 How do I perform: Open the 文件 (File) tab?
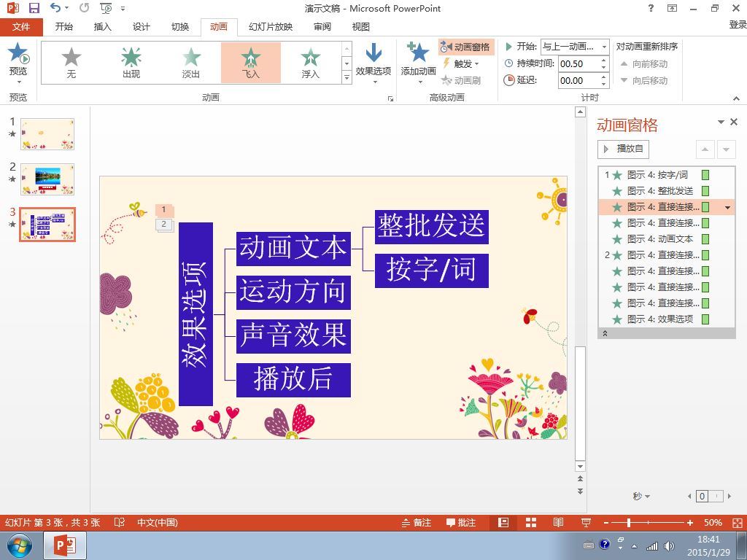click(x=21, y=27)
